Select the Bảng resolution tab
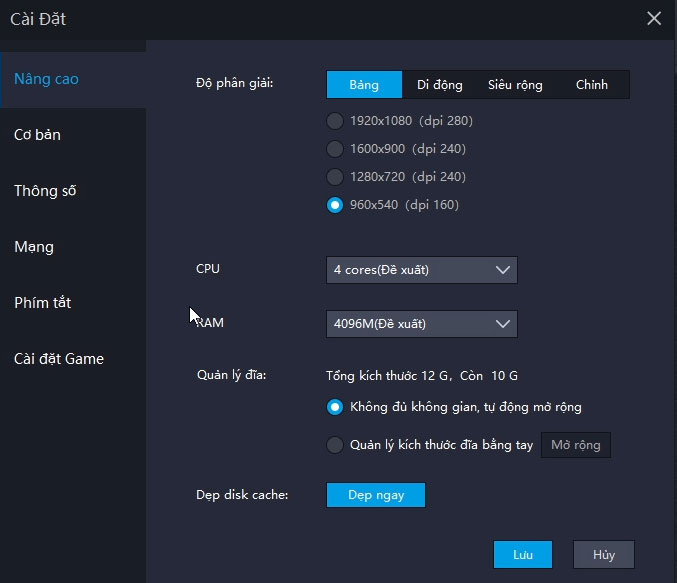The image size is (677, 583). 364,85
